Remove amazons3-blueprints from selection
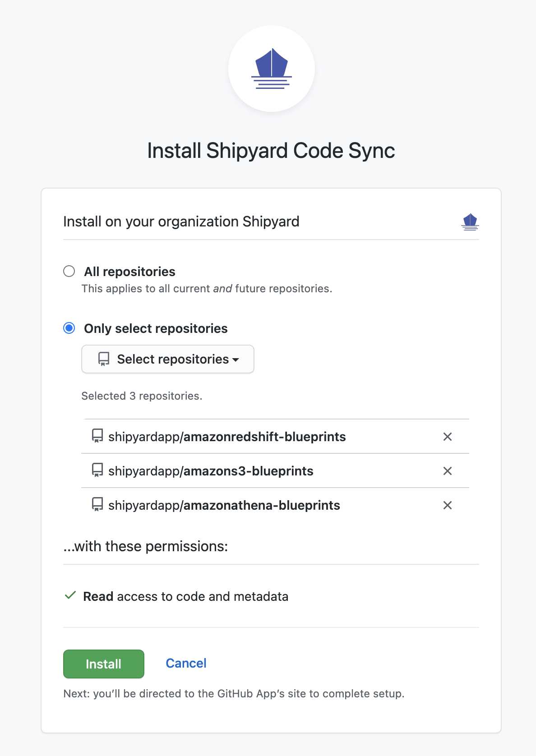536x756 pixels. [448, 471]
